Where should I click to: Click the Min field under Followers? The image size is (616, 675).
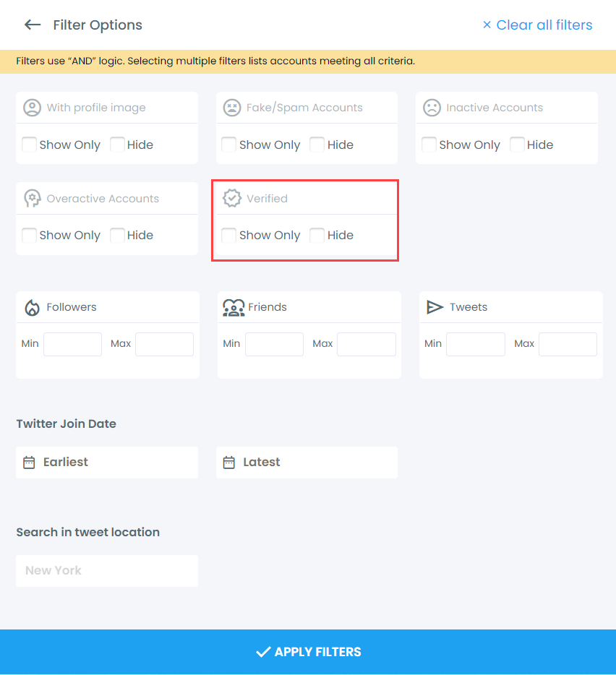click(x=72, y=344)
